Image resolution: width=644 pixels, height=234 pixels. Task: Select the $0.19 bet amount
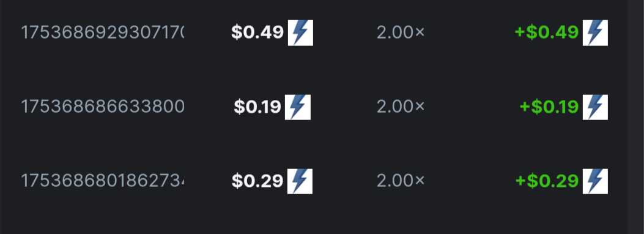257,107
